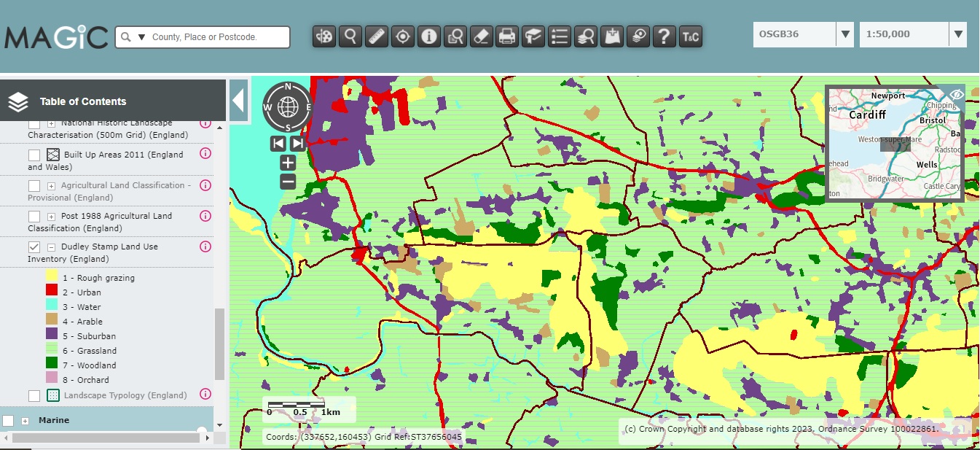This screenshot has width=980, height=450.
Task: Open the OSGB36 coordinate system dropdown
Action: click(x=844, y=34)
